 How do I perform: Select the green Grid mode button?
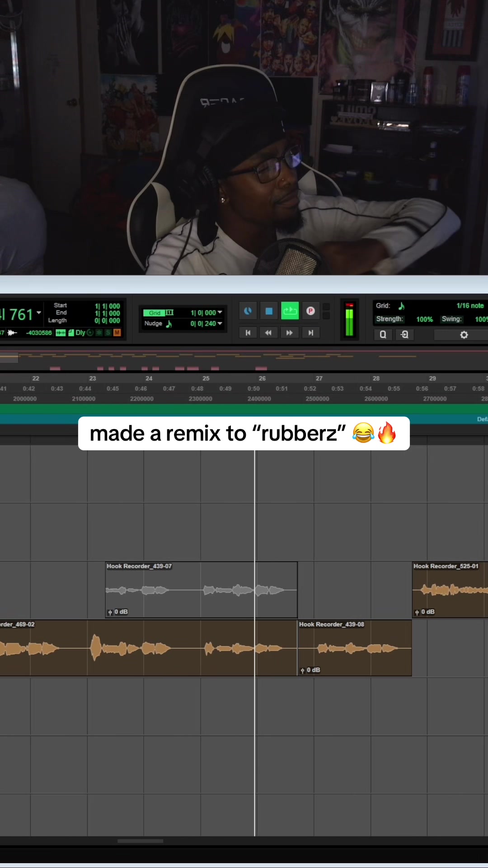tap(155, 313)
